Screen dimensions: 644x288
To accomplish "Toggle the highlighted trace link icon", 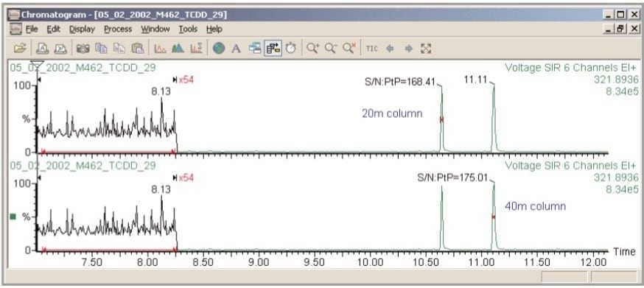I will point(273,49).
